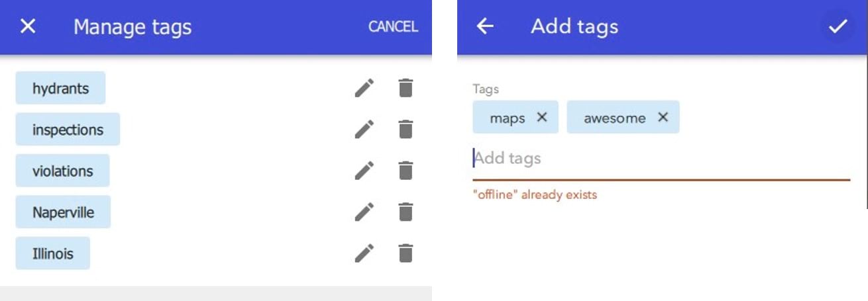868x301 pixels.
Task: Edit the inspections tag
Action: point(364,129)
